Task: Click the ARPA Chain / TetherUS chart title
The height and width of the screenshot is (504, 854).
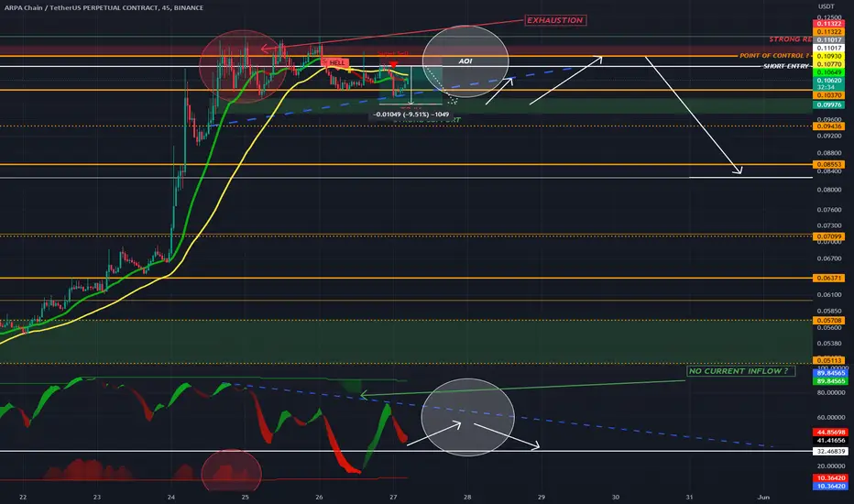Action: 104,7
